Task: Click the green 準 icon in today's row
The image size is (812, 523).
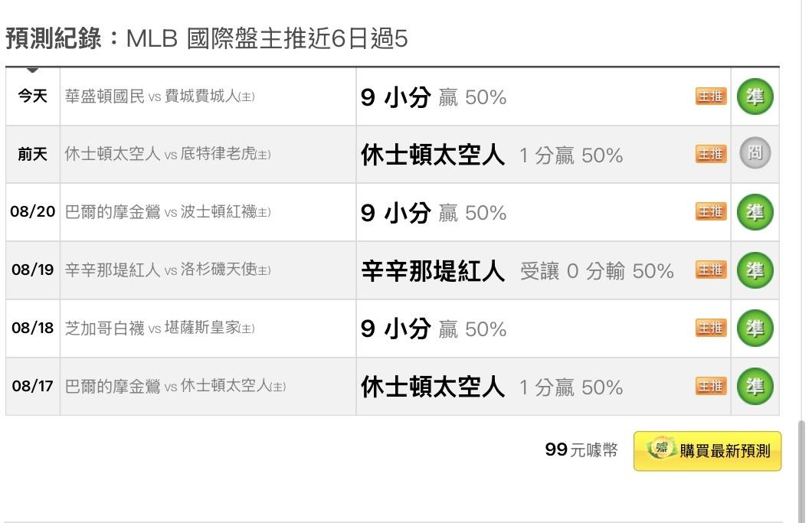Action: 755,96
